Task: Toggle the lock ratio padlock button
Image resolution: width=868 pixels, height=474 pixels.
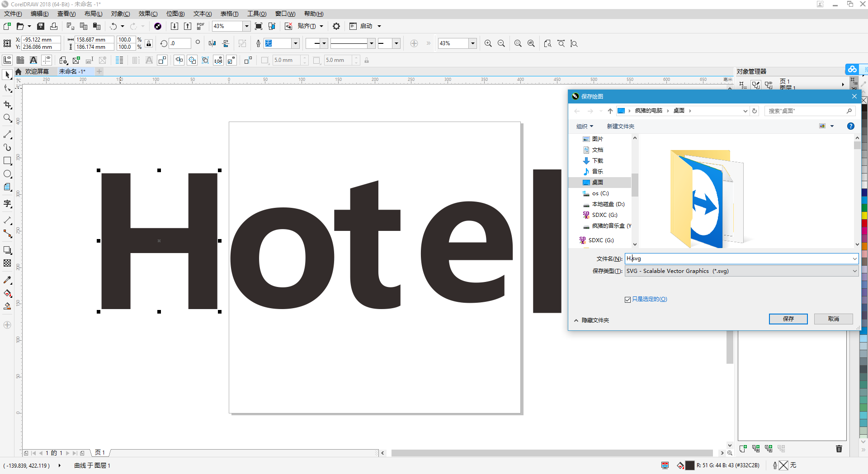Action: point(149,43)
